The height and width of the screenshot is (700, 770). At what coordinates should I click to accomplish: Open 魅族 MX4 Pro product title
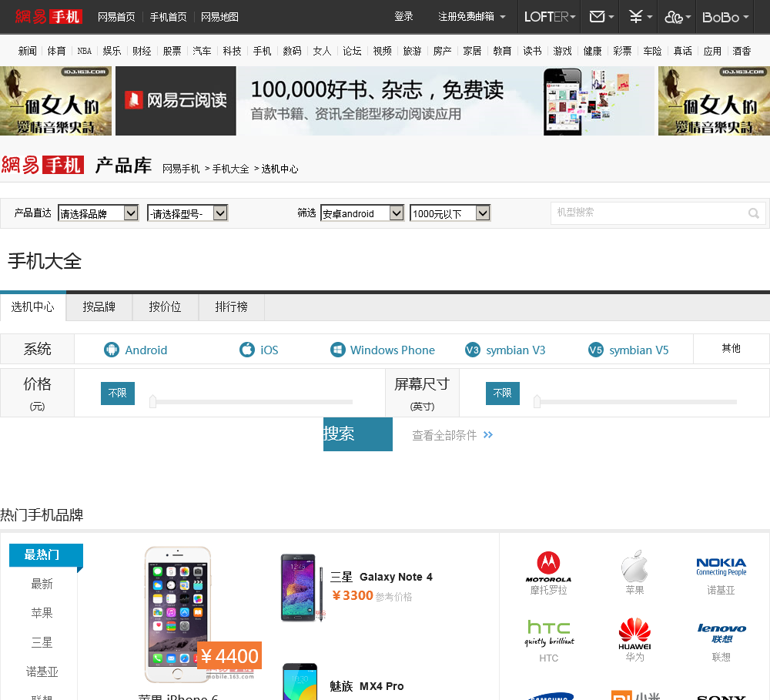point(367,686)
